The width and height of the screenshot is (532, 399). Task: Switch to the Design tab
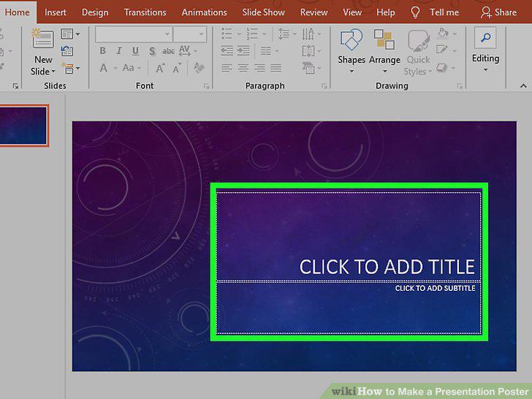coord(95,12)
